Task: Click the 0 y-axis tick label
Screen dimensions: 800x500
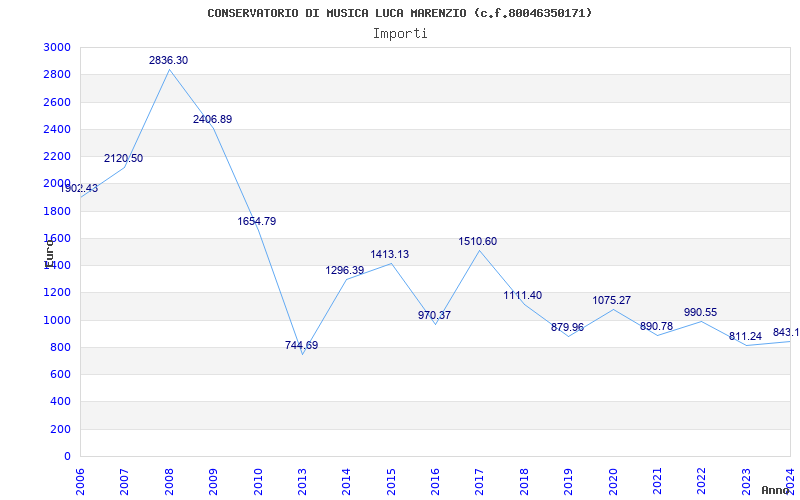Action: [68, 456]
